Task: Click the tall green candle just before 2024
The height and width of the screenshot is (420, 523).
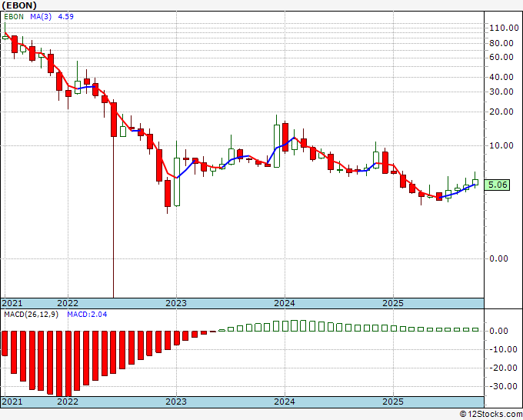Action: point(277,146)
